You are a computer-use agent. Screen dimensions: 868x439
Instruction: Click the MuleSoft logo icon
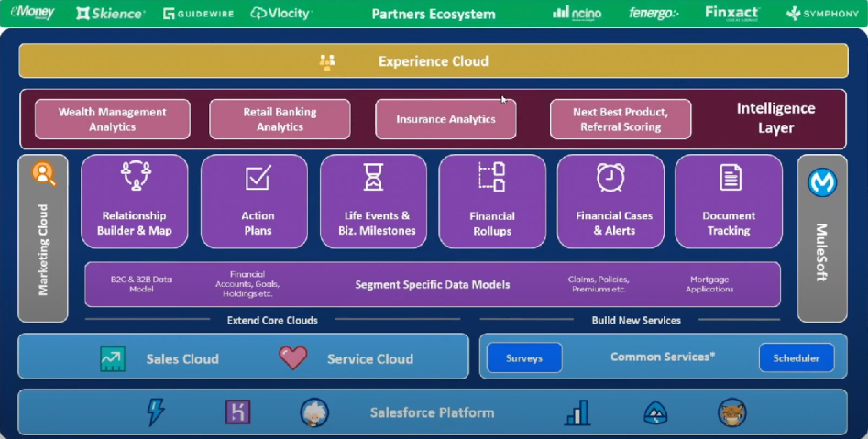click(x=822, y=182)
